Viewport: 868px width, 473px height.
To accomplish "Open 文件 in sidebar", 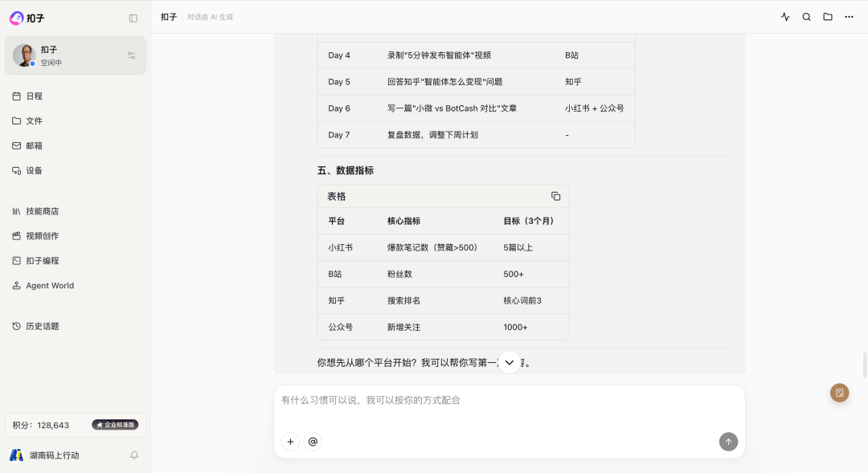I will click(x=76, y=121).
